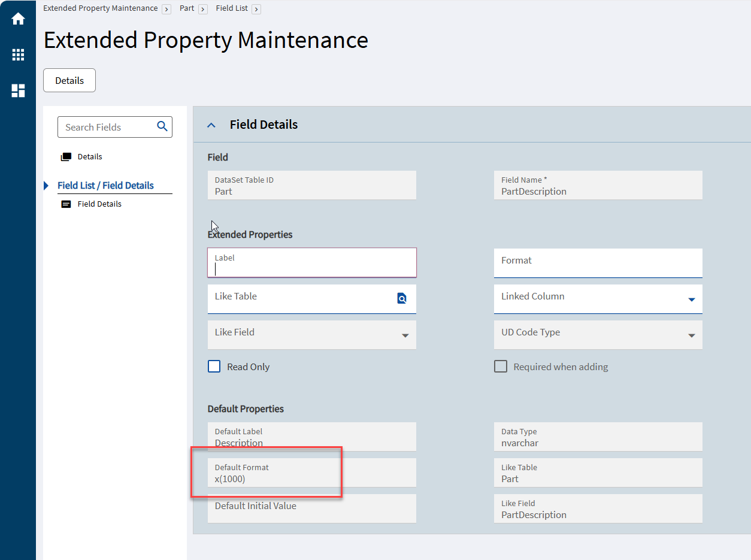The height and width of the screenshot is (560, 751).
Task: Open the apps grid menu icon
Action: point(18,55)
